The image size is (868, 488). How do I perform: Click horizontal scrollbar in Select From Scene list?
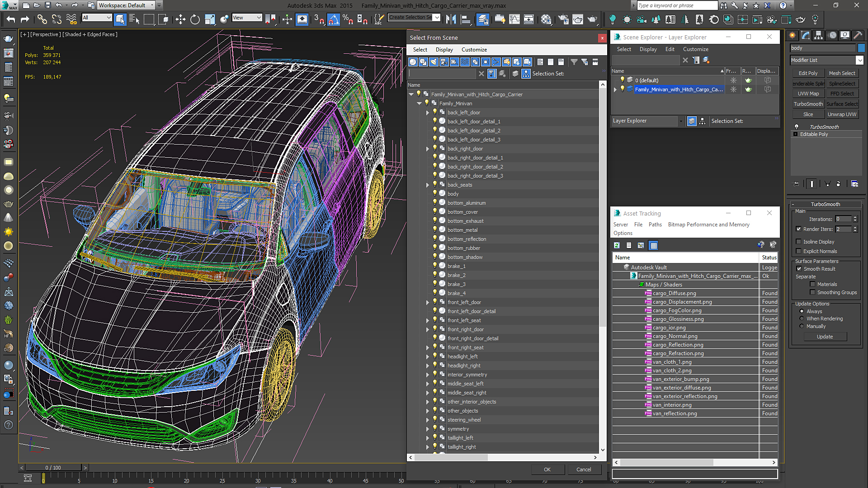(451, 457)
